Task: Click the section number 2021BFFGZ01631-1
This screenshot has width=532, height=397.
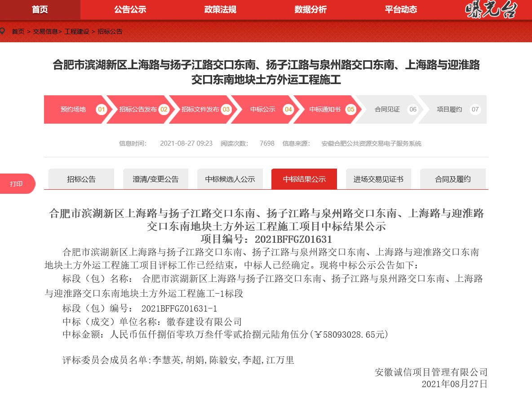Action: click(x=179, y=308)
